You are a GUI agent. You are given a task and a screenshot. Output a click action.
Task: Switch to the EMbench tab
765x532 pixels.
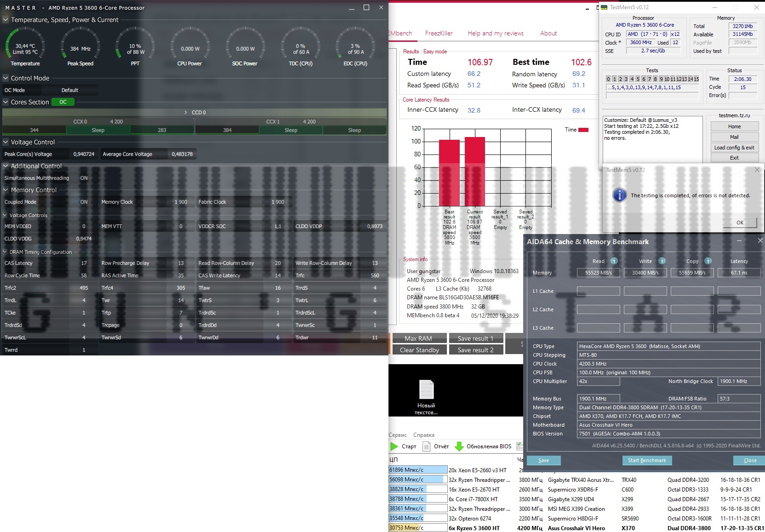tap(400, 33)
